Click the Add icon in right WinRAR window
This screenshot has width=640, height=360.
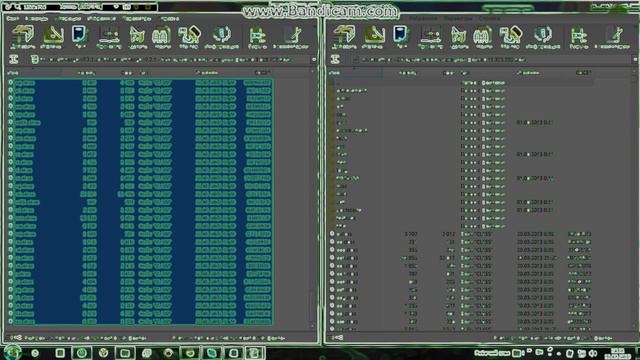tap(344, 36)
